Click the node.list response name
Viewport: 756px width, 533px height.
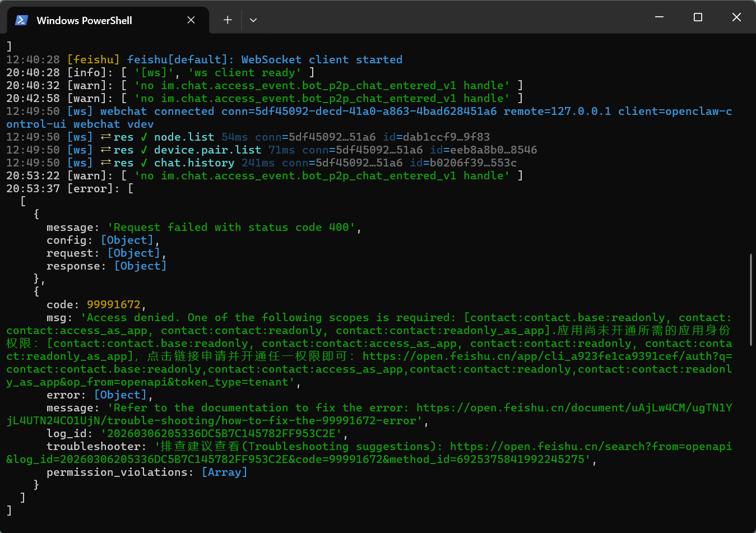tap(184, 137)
